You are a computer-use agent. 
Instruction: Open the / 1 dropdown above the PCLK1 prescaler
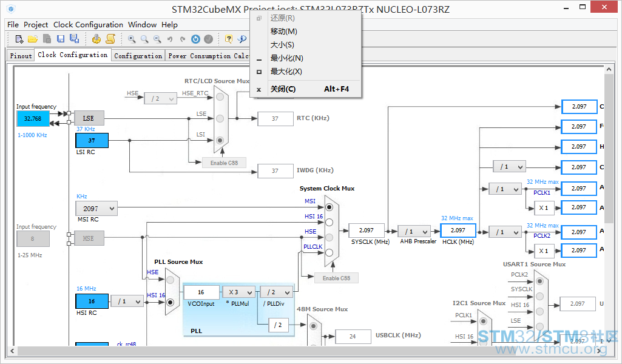click(x=509, y=167)
